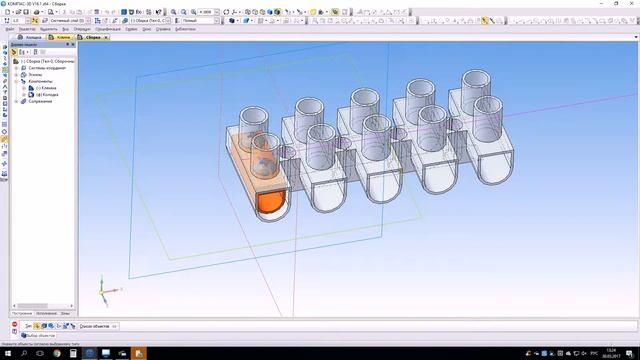This screenshot has width=640, height=360.
Task: Open the Windows Start menu
Action: point(8,353)
